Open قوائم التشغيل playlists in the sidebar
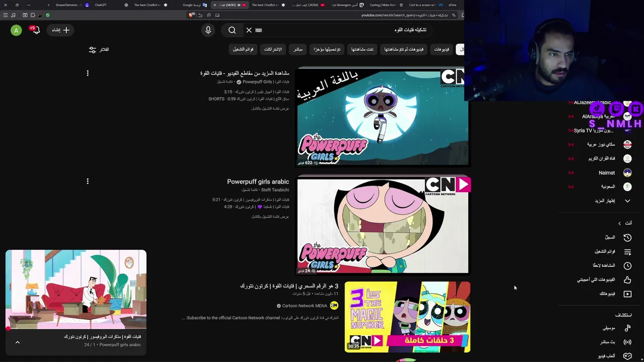Viewport: 644px width, 362px height. pyautogui.click(x=612, y=251)
